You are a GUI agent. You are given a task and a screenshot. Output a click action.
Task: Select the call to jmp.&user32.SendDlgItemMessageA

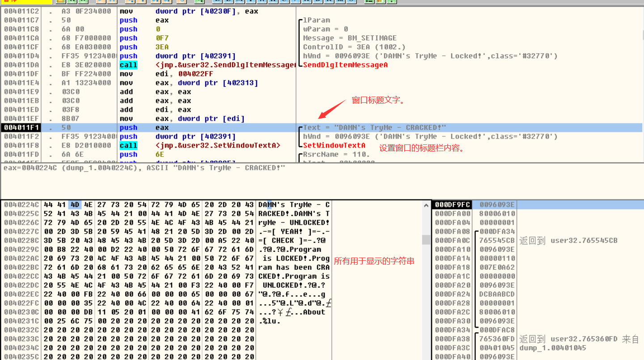click(x=208, y=65)
